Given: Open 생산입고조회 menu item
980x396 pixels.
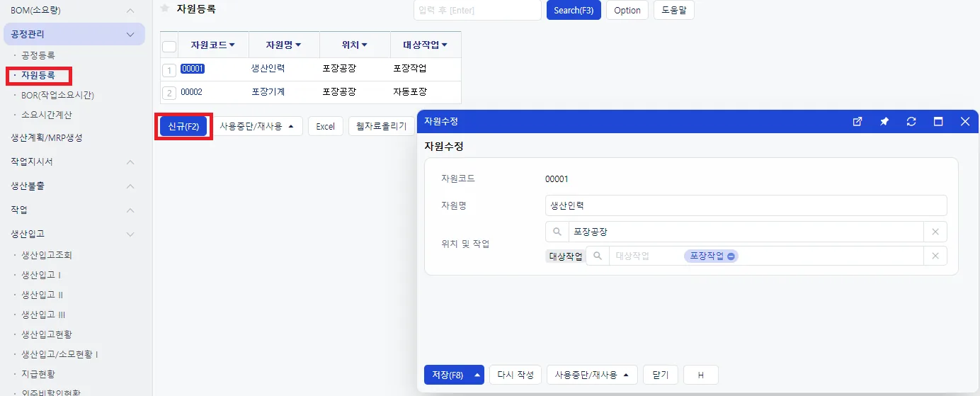Looking at the screenshot, I should point(47,255).
